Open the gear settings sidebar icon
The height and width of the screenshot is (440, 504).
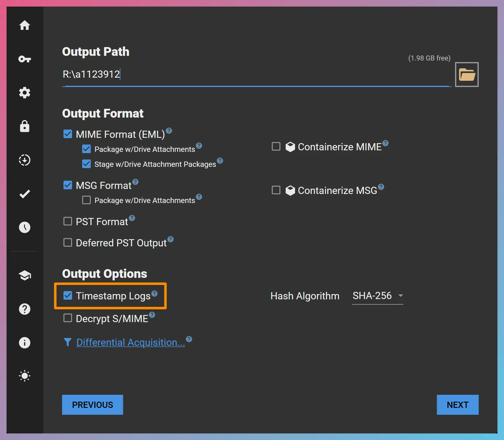click(25, 93)
